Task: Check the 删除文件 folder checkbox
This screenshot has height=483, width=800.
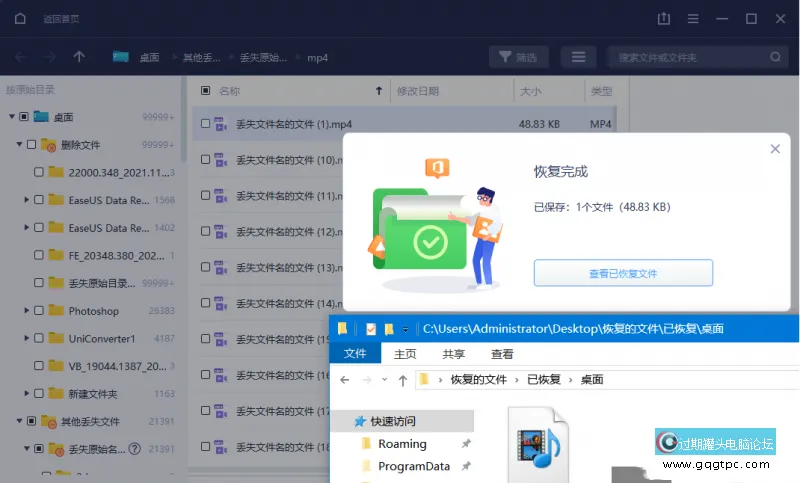Action: pos(31,145)
